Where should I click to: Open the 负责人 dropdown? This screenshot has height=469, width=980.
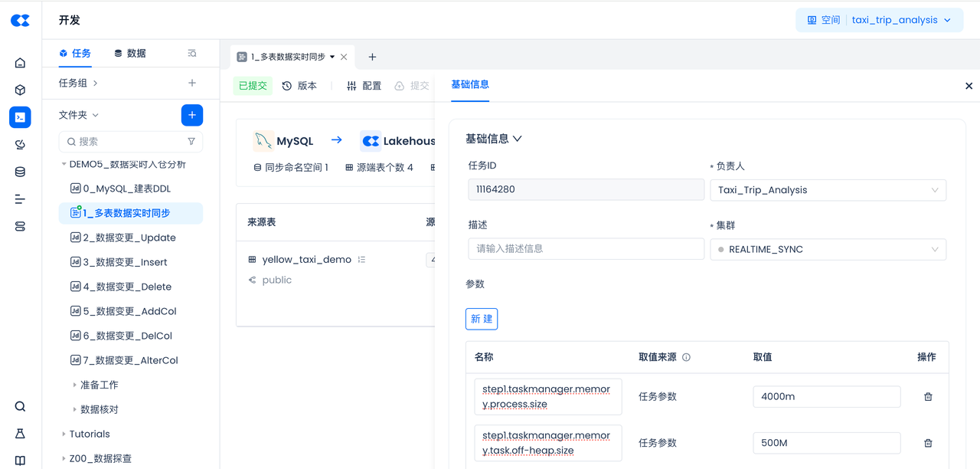point(828,190)
